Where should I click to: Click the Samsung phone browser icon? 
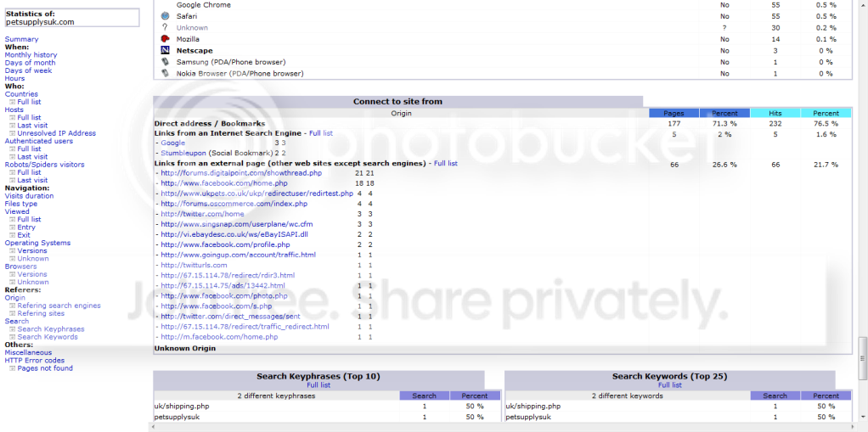(165, 62)
